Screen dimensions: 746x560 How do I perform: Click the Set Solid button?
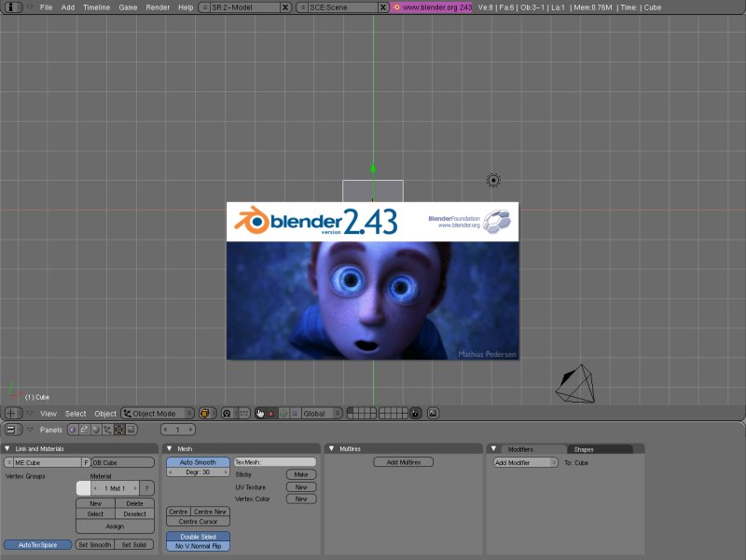pos(134,545)
